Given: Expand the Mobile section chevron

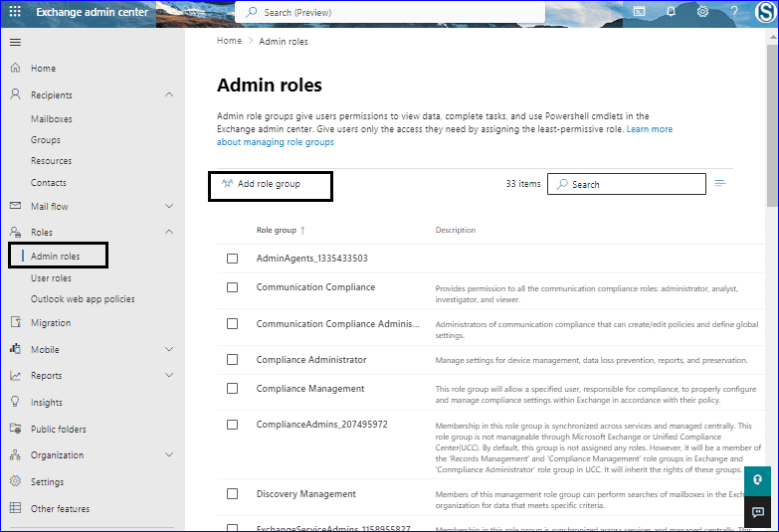Looking at the screenshot, I should tap(169, 349).
